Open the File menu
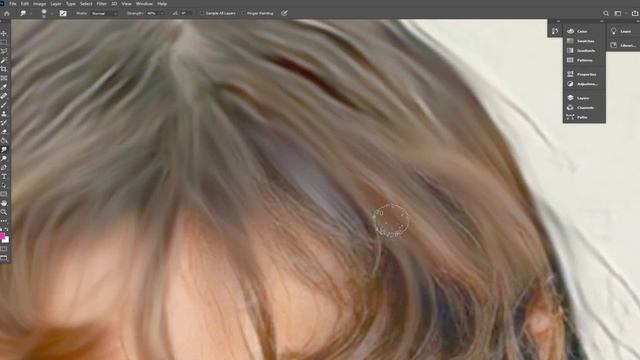The image size is (640, 360). 13,4
